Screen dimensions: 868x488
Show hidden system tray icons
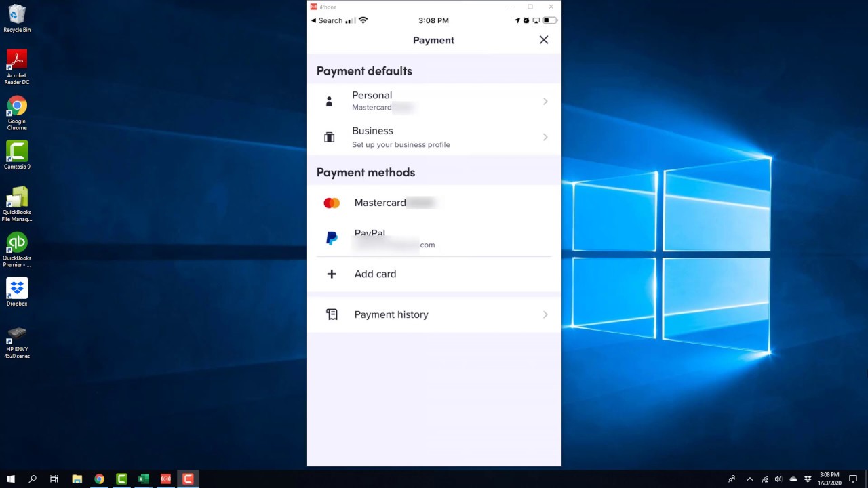tap(749, 479)
